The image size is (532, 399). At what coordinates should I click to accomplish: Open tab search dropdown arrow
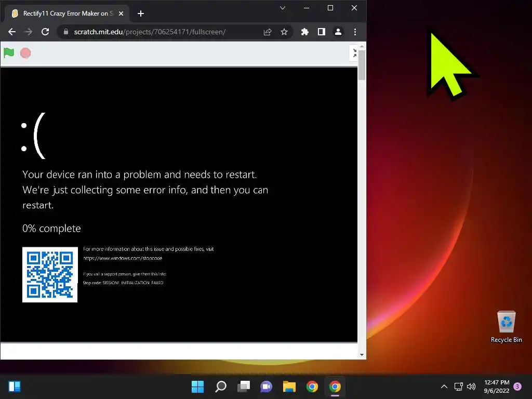[x=283, y=8]
